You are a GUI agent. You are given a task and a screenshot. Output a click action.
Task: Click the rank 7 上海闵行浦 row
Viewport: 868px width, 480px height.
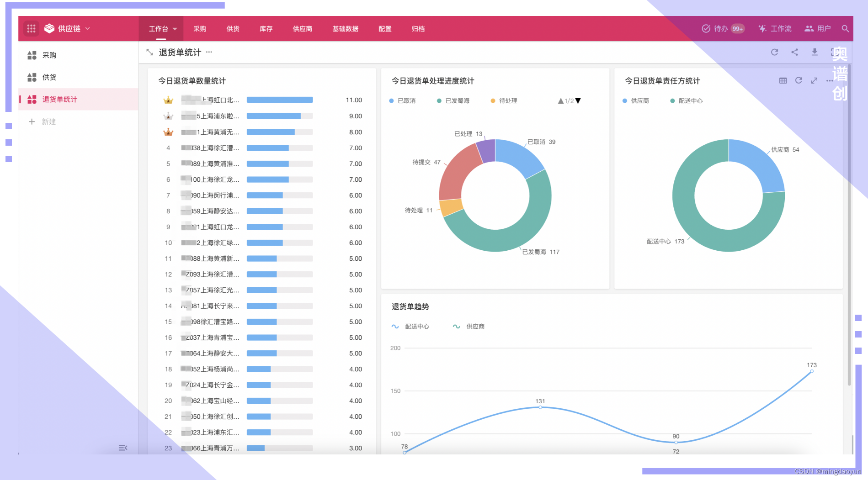[262, 195]
